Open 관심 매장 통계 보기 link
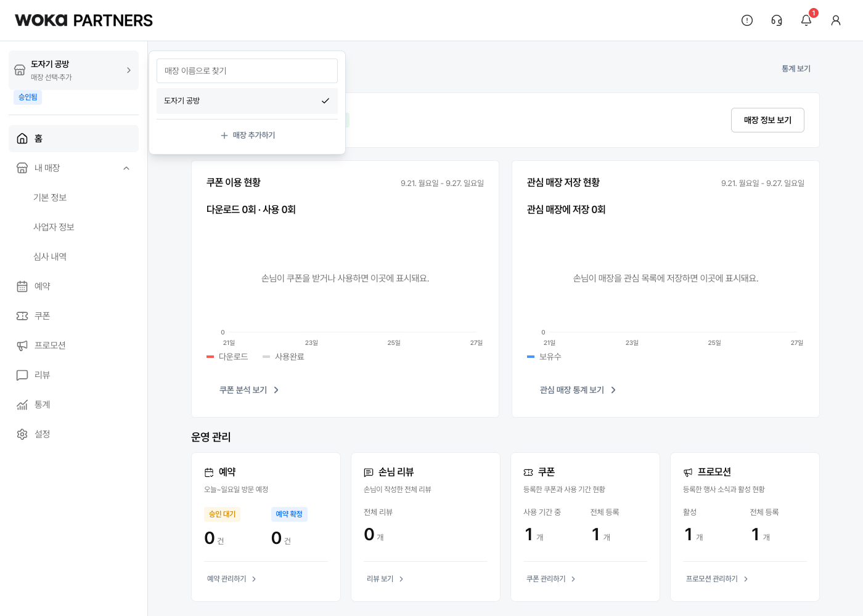Viewport: 863px width, 616px height. click(x=578, y=390)
